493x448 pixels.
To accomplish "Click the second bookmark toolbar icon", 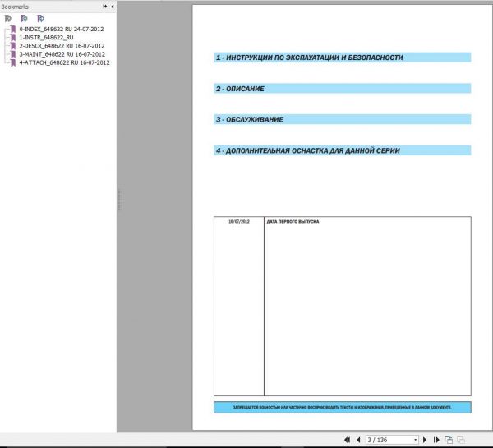I will pos(24,19).
